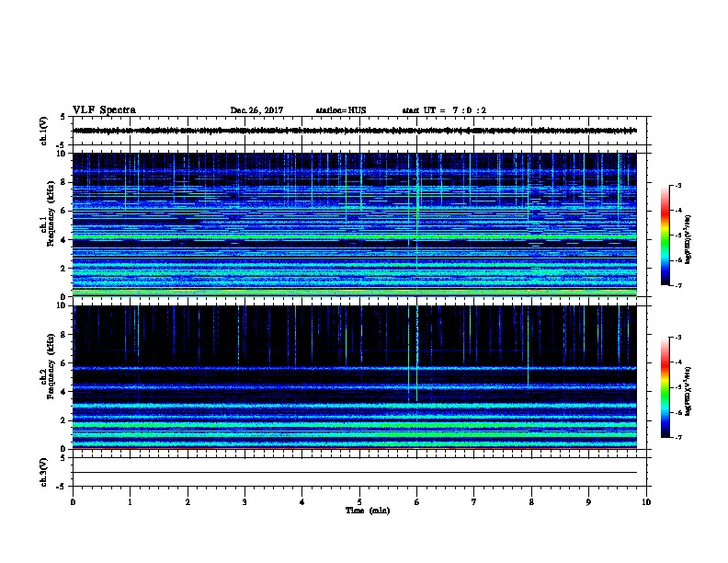Select the "start UT = 7 : 0 : 2" header text

(444, 110)
